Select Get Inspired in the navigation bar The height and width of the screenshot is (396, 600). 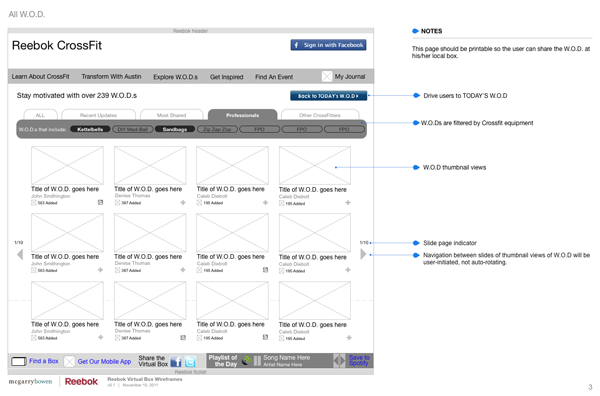coord(227,77)
